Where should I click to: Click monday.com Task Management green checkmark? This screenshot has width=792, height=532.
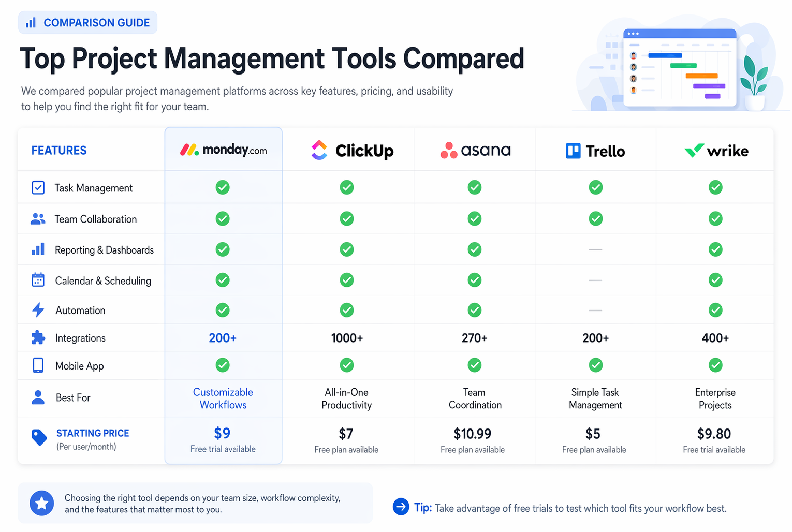pos(223,187)
